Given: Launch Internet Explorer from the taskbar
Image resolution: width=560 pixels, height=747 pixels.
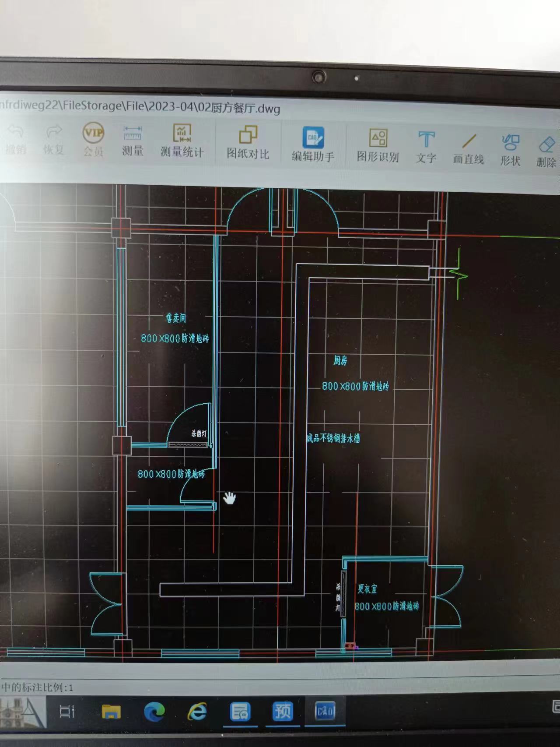Looking at the screenshot, I should [x=197, y=712].
